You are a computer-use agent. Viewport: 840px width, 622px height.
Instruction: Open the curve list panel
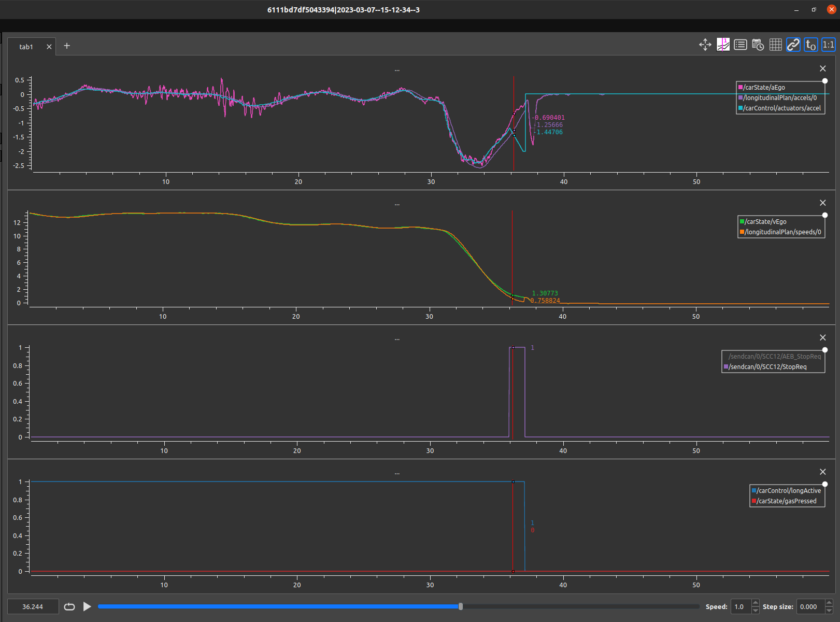[741, 45]
